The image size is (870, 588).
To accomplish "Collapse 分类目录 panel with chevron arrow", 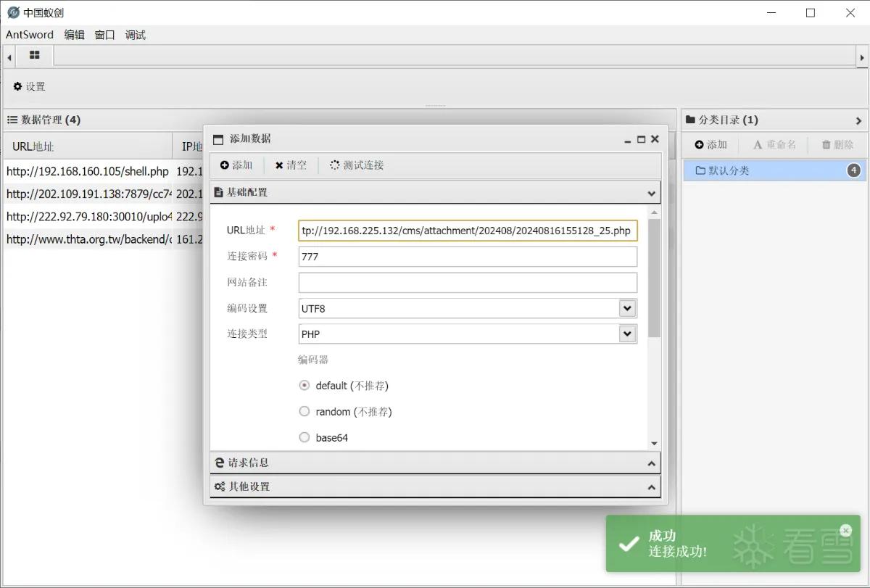I will point(858,121).
